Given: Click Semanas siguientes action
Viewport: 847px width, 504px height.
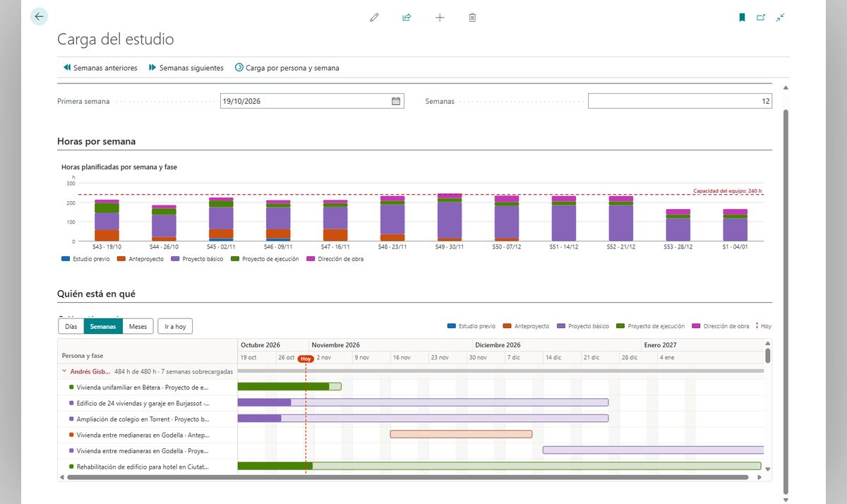Looking at the screenshot, I should pos(186,68).
